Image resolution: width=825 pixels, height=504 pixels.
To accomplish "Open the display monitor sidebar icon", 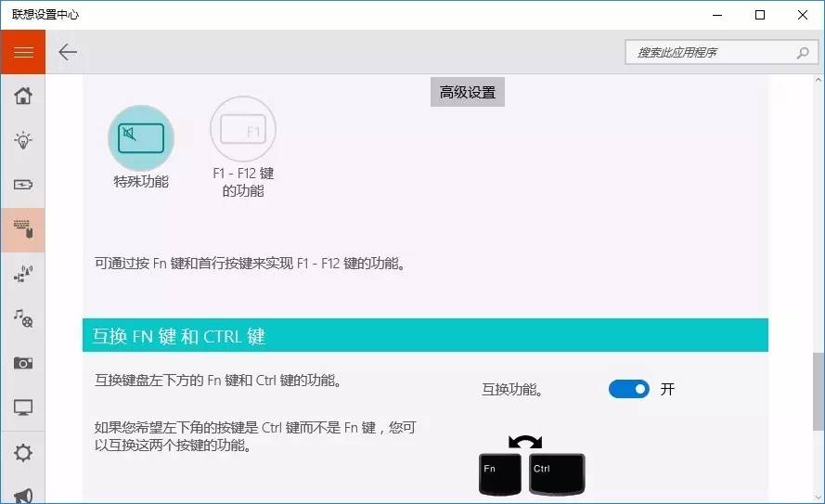I will point(22,407).
